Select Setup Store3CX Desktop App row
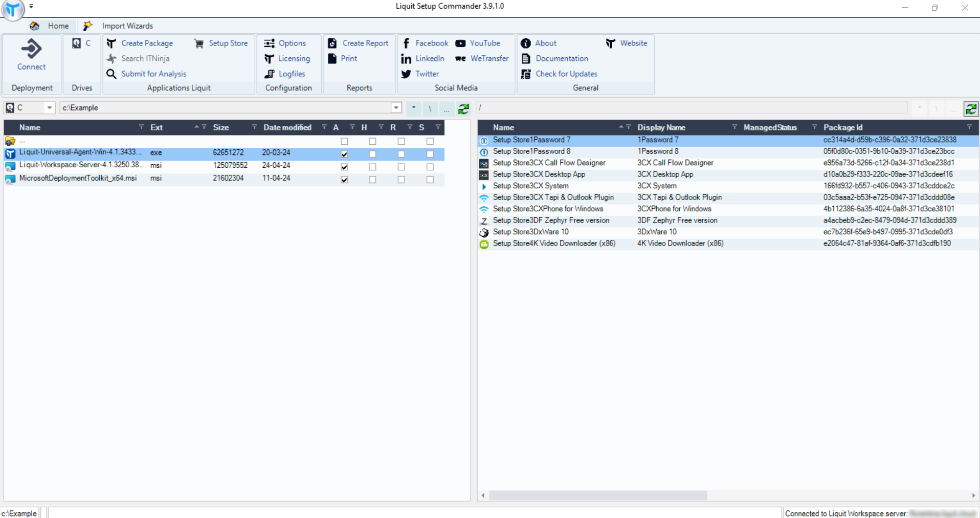The width and height of the screenshot is (980, 518). [x=728, y=174]
